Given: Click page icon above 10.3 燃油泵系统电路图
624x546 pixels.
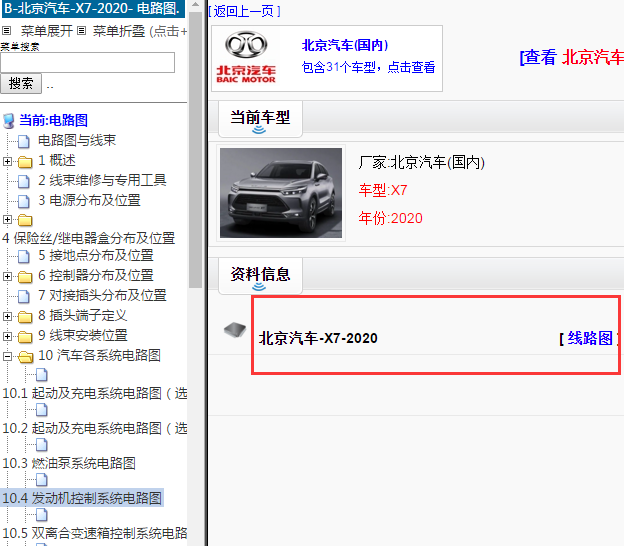Looking at the screenshot, I should pos(41,445).
